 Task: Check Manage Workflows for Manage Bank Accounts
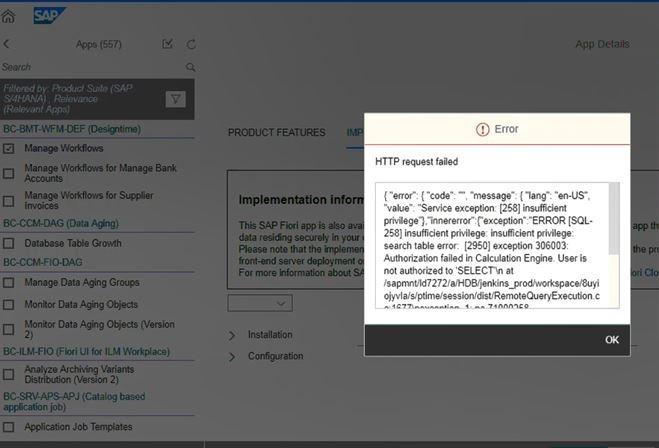pyautogui.click(x=8, y=174)
